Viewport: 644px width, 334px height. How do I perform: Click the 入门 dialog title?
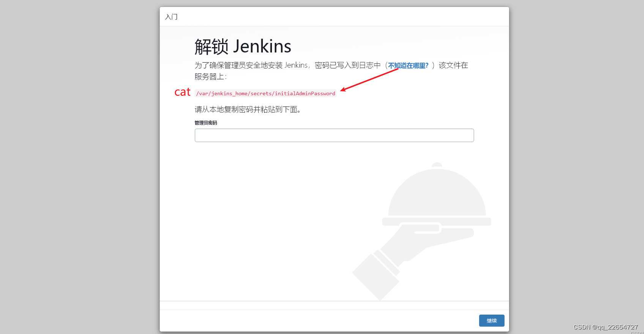(x=171, y=17)
